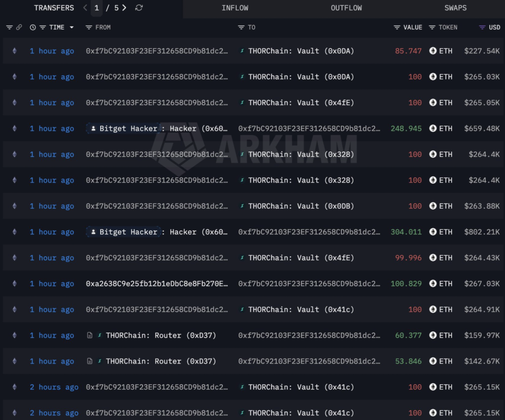Click the value 99.996
Image resolution: width=505 pixels, height=420 pixels.
tap(408, 258)
